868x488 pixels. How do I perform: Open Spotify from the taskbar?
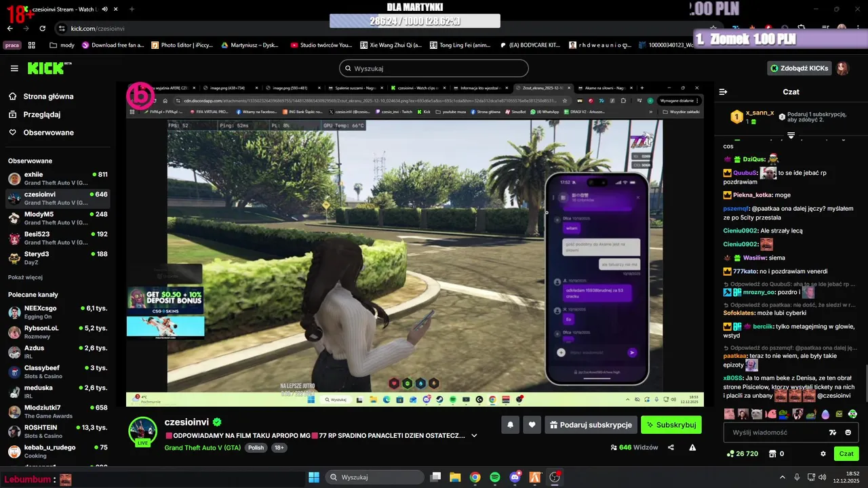(x=495, y=477)
